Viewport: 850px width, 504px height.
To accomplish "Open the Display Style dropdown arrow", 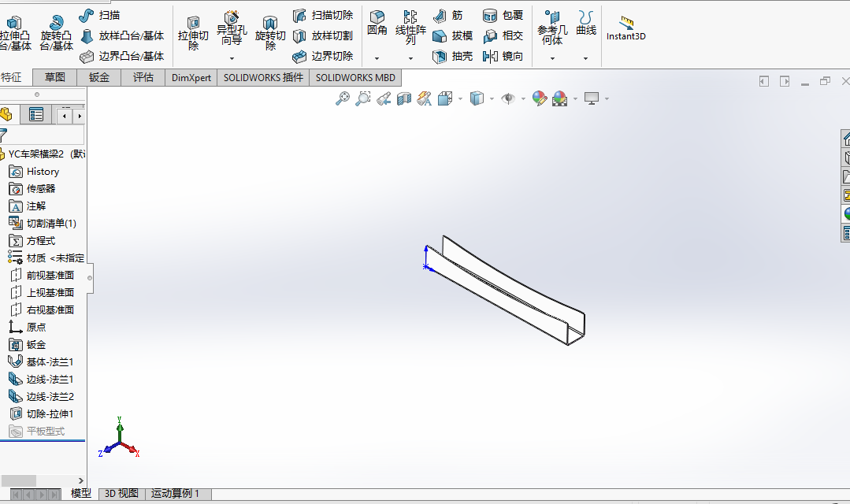I will pos(492,98).
